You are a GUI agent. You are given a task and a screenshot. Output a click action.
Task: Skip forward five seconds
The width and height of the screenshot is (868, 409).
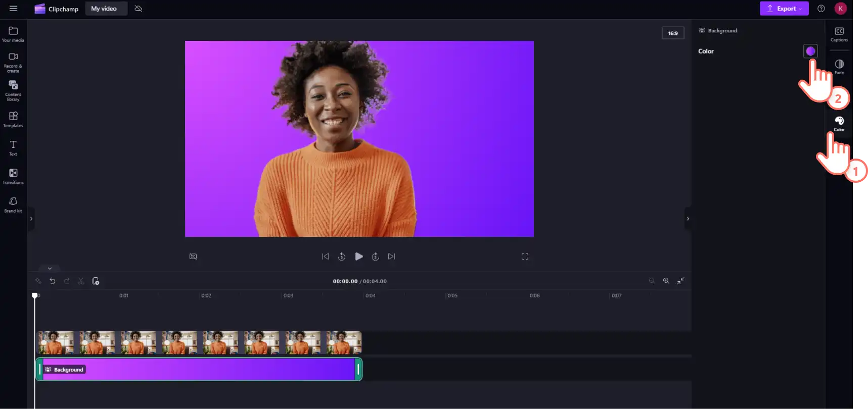pos(375,257)
